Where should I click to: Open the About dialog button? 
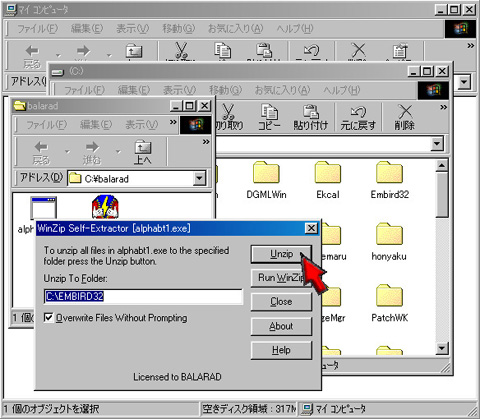[x=281, y=326]
